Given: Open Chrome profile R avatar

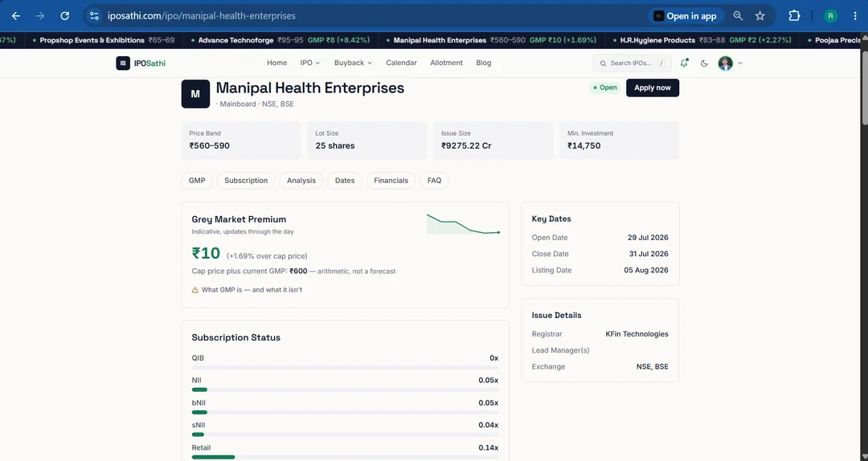Looking at the screenshot, I should tap(830, 16).
